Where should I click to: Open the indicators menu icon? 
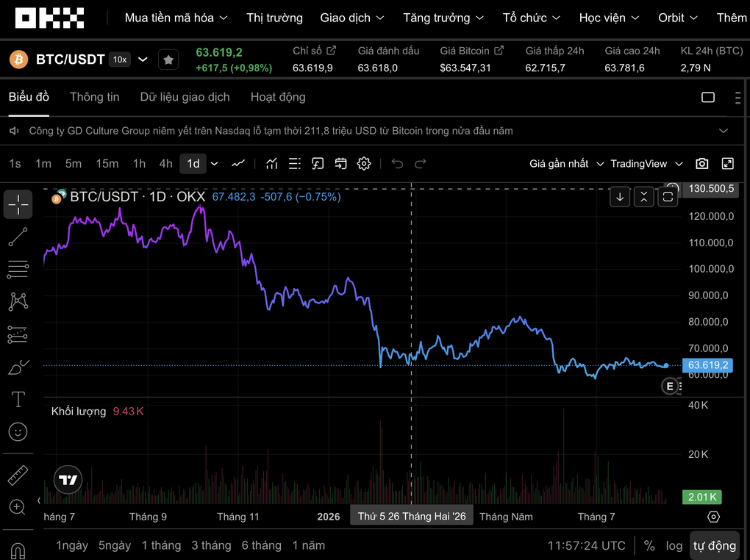(271, 164)
